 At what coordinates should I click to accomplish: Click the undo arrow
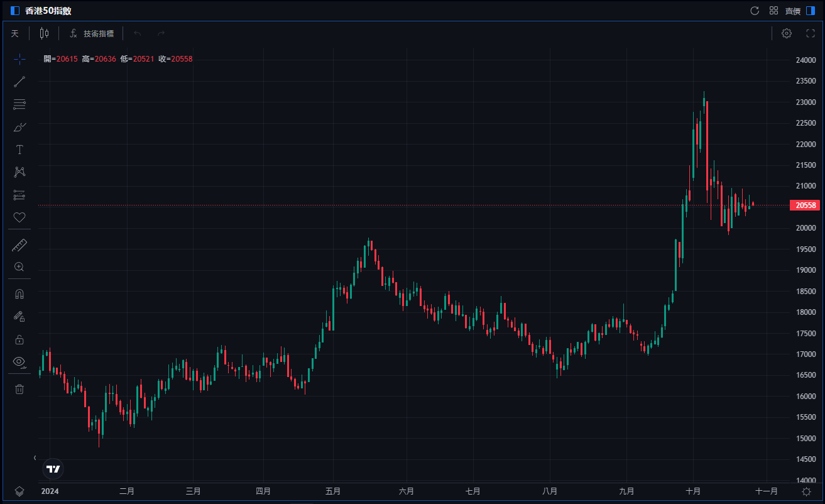[x=138, y=33]
